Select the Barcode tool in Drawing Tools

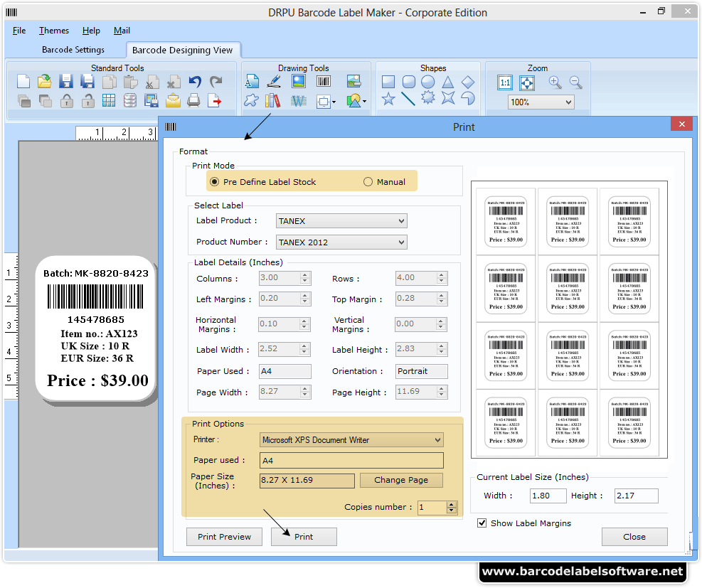click(322, 80)
